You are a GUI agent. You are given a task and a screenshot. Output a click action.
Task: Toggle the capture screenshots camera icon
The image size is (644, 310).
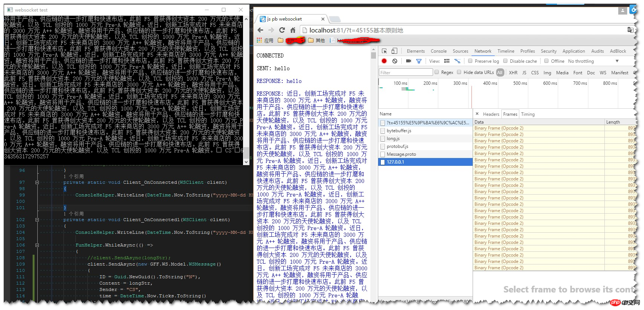[408, 61]
